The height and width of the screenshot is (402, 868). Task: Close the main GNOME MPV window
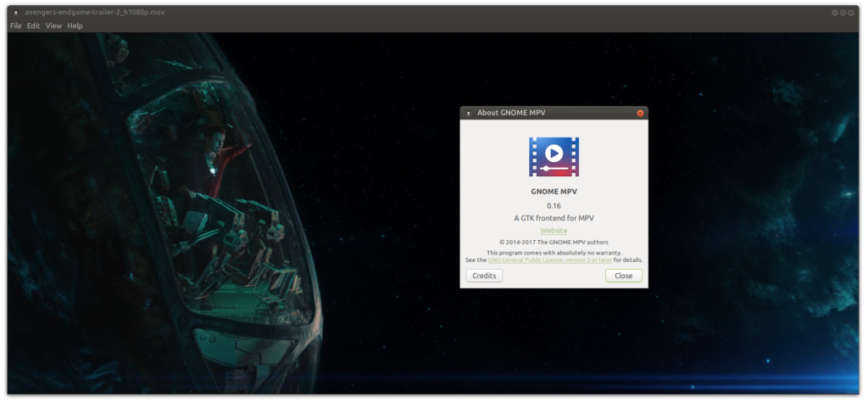(x=851, y=12)
